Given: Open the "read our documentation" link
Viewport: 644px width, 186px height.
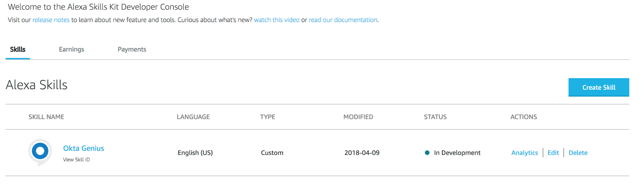Looking at the screenshot, I should click(x=343, y=20).
